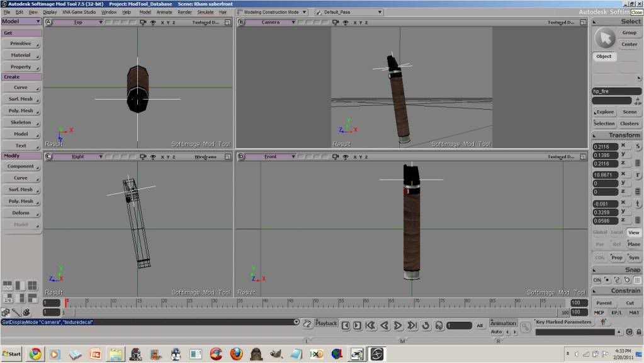
Task: Open Google Chrome from the taskbar
Action: 35,354
